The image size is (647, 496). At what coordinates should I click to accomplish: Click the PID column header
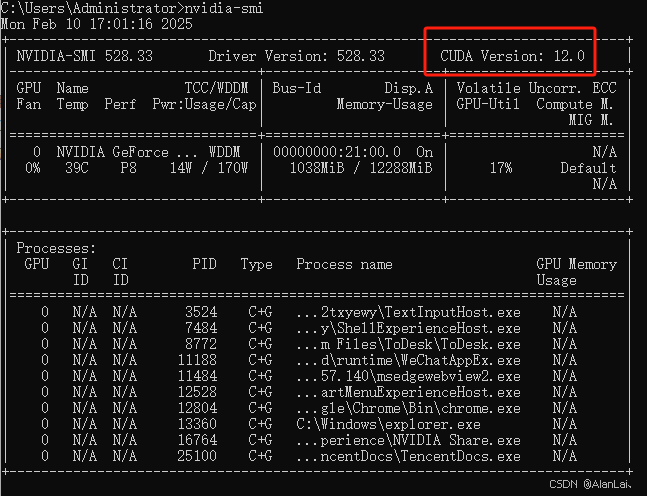(x=204, y=264)
